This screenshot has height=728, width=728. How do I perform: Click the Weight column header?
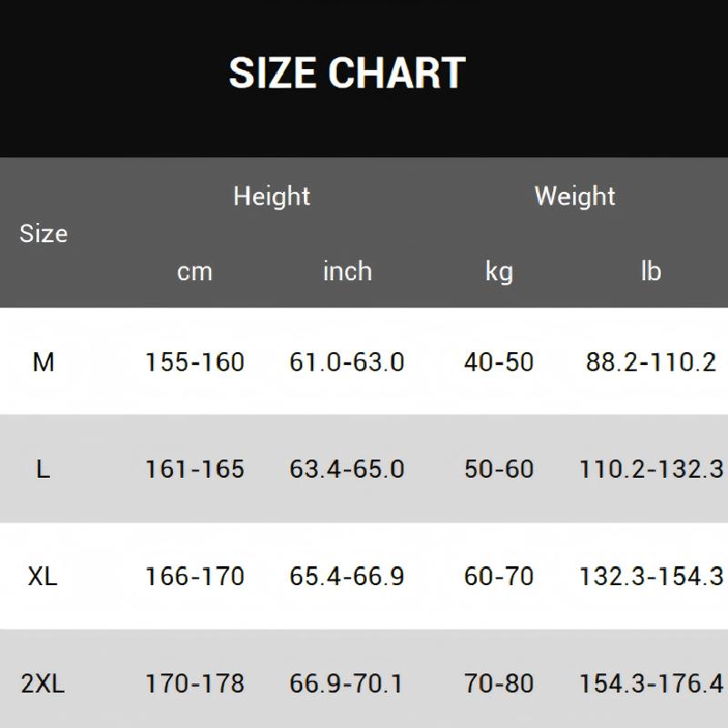(x=574, y=196)
